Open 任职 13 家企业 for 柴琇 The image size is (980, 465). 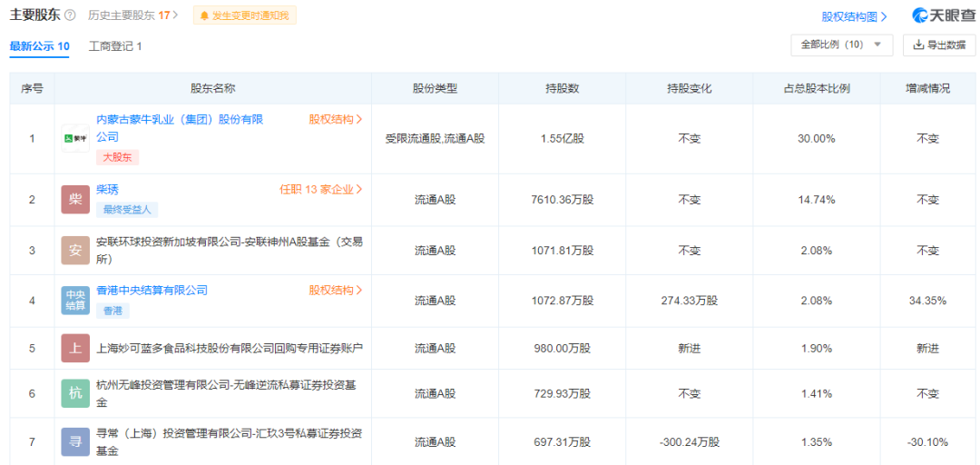[x=321, y=190]
